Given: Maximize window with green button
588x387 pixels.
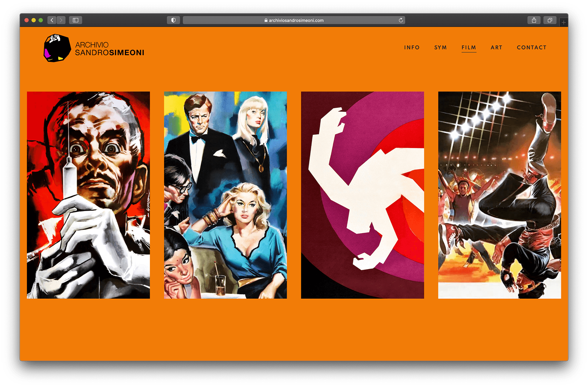Looking at the screenshot, I should pos(41,20).
